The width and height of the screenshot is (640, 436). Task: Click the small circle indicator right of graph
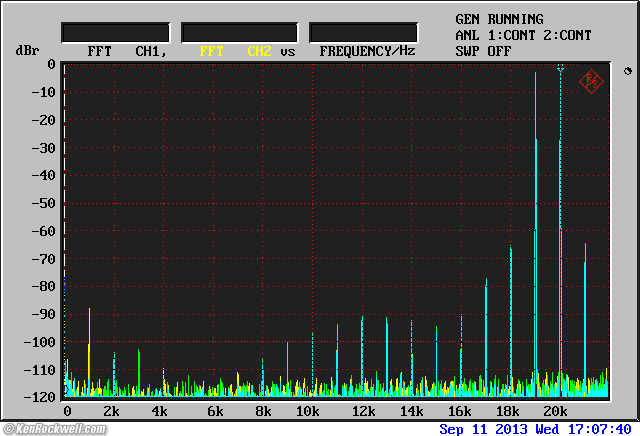626,72
